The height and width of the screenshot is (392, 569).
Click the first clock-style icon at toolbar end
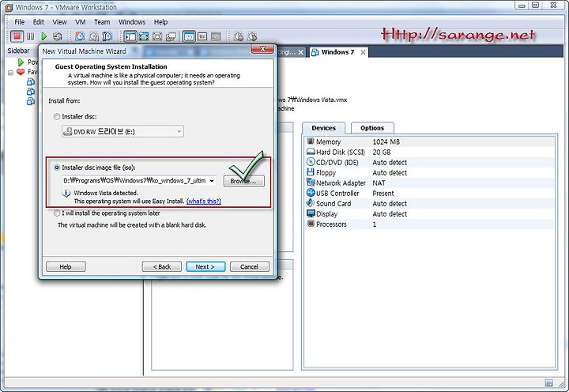[x=239, y=36]
